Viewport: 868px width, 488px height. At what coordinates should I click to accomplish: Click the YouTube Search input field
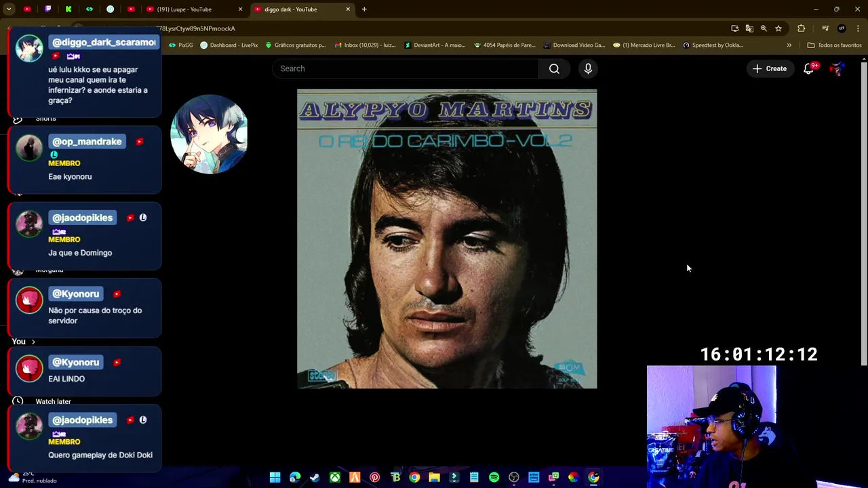coord(406,68)
